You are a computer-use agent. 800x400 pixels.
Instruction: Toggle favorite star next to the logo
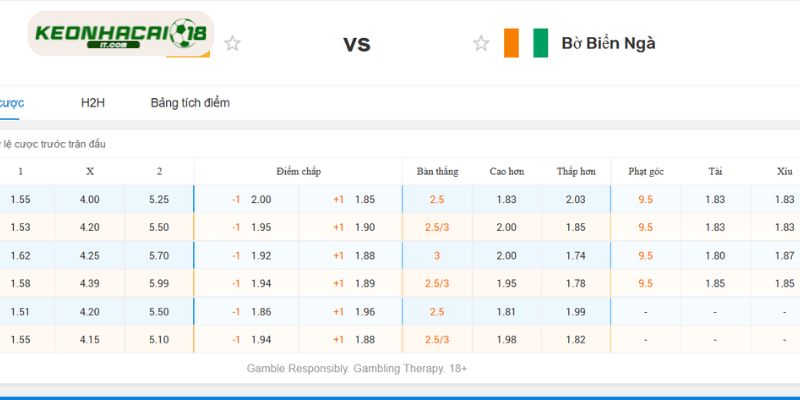coord(232,43)
